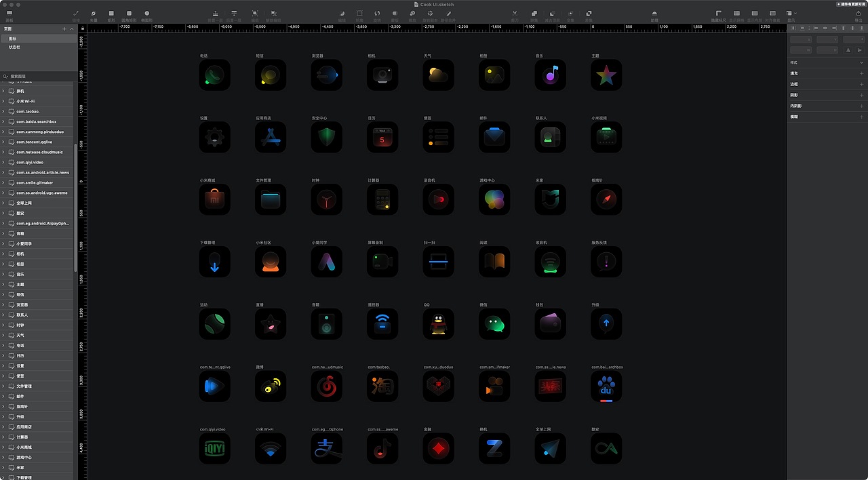
Task: Select the 设置 settings icon artboard
Action: coord(215,137)
